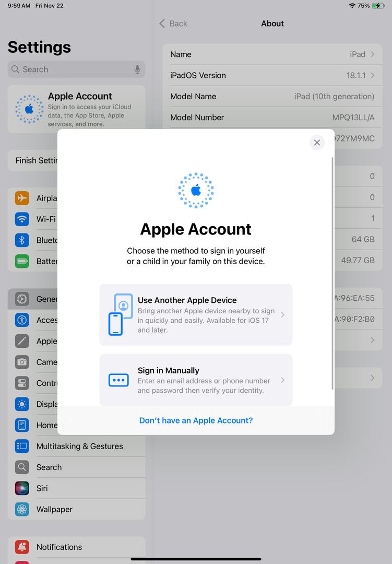Viewport: 392px width, 564px height.
Task: Open Control Center toggles icon
Action: [22, 383]
